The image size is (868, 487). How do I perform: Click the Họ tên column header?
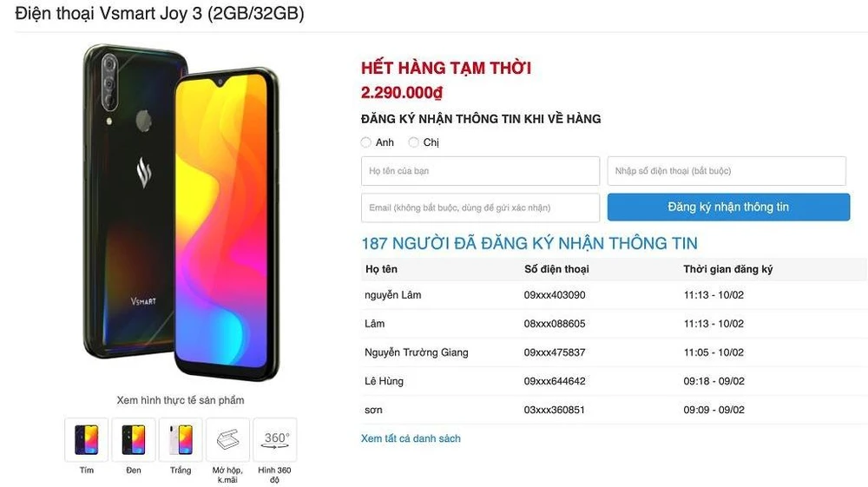381,269
